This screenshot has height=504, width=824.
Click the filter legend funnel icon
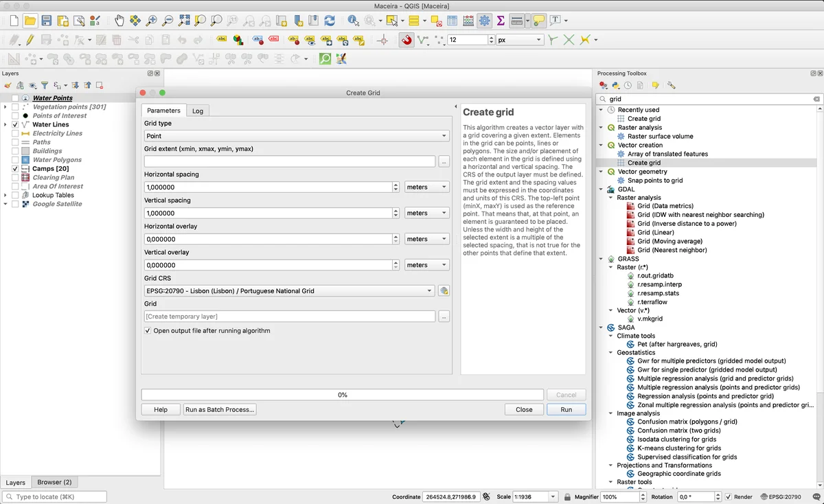(x=45, y=86)
